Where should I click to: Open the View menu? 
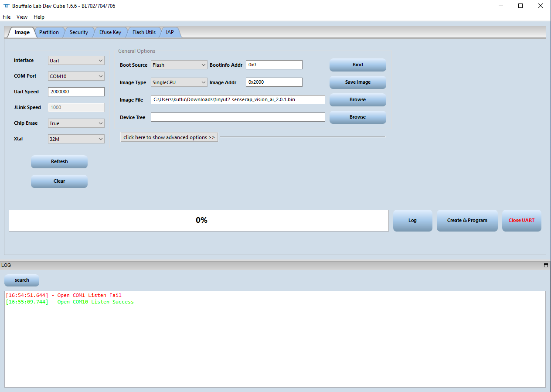[x=22, y=17]
